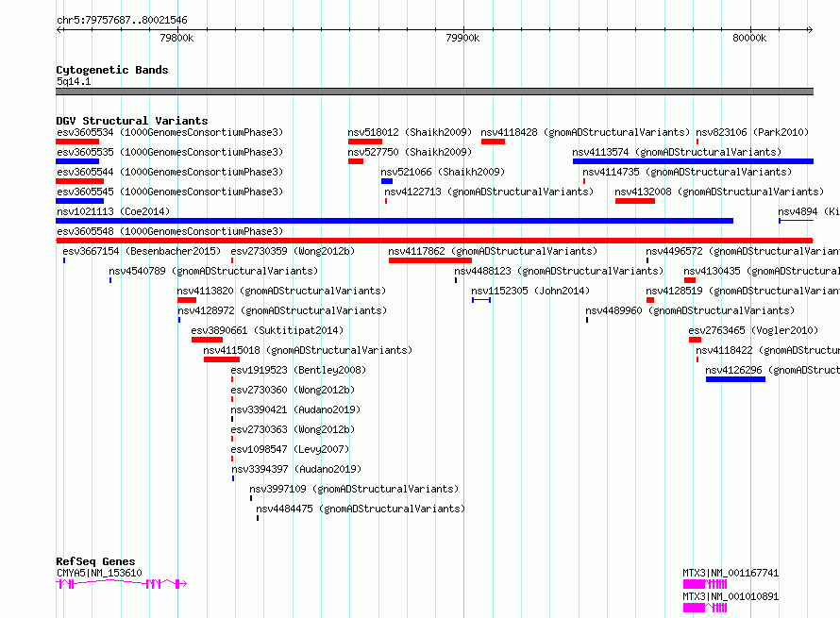Screen dimensions: 840x618
Task: Click the nsv3390421 (Audano2019) label
Action: coord(295,409)
